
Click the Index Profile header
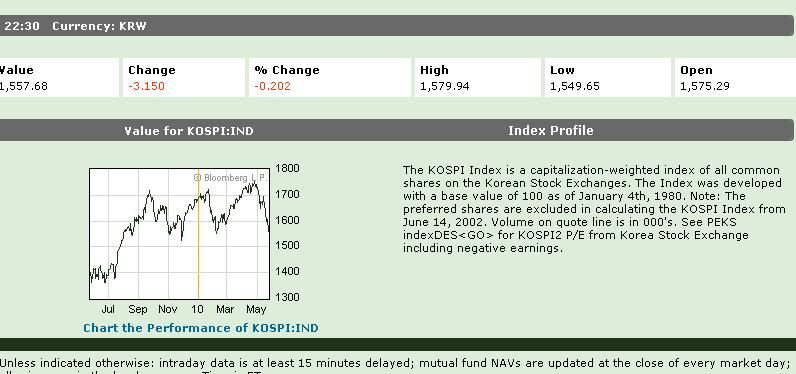coord(551,131)
